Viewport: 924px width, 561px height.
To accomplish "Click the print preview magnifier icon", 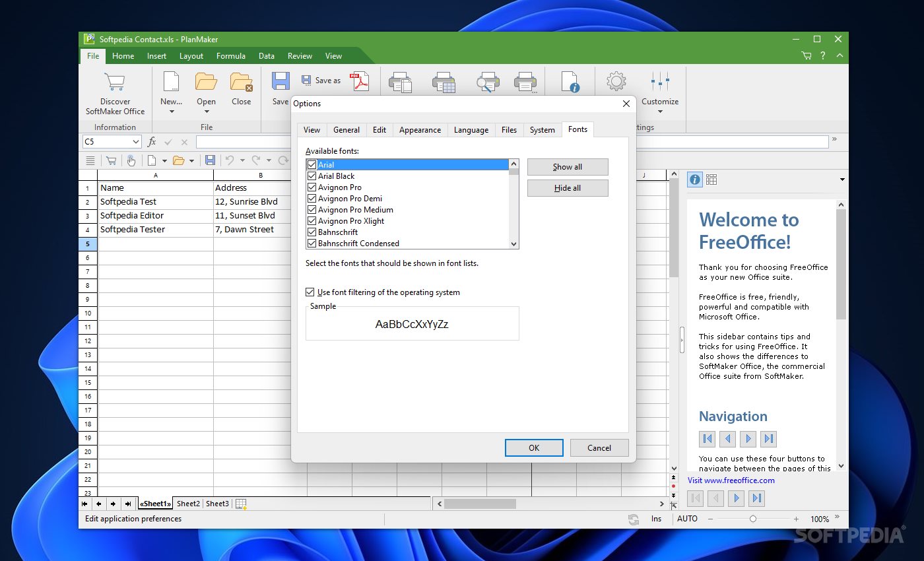I will coord(488,82).
